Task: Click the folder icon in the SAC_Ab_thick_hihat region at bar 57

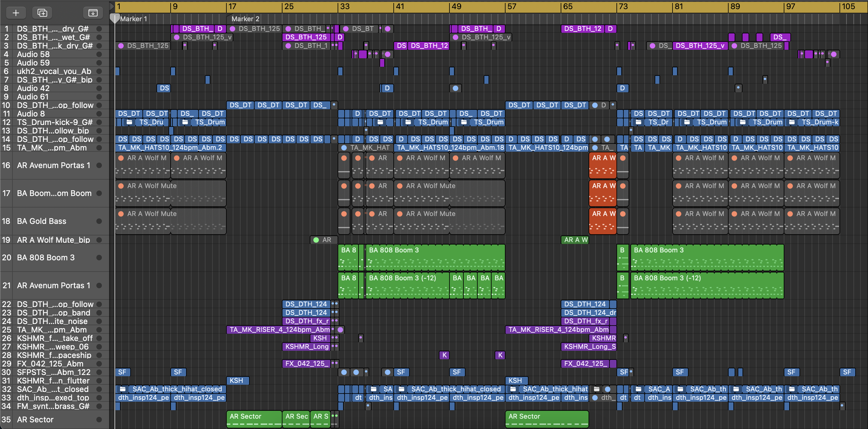Action: [x=513, y=389]
